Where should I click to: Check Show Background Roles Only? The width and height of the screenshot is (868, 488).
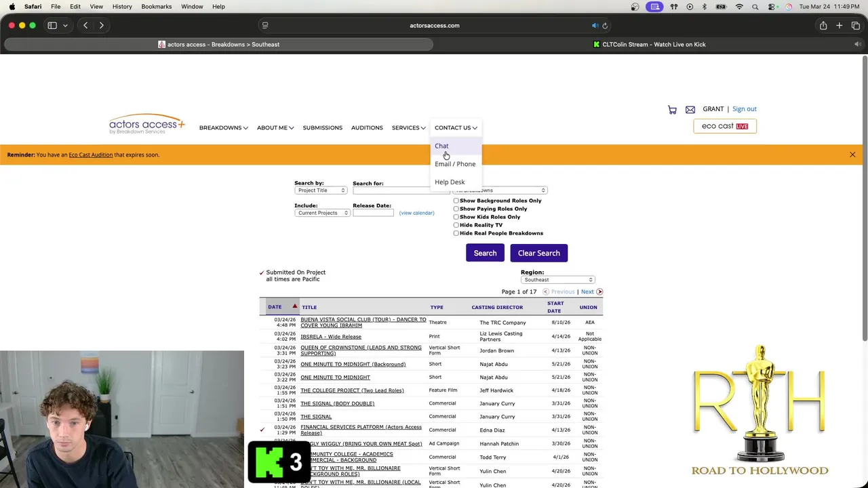456,201
